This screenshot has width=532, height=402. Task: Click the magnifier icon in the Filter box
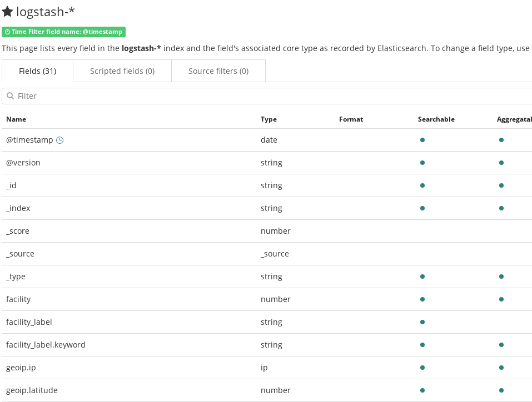pos(11,96)
